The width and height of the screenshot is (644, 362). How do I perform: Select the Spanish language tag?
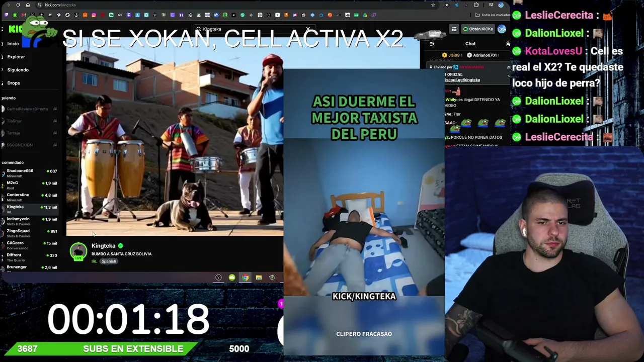109,261
